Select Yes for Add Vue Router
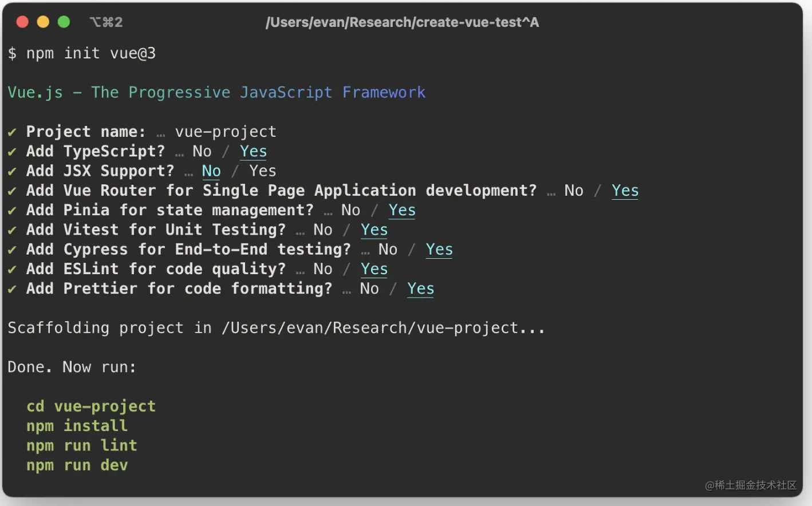This screenshot has width=812, height=506. click(625, 191)
